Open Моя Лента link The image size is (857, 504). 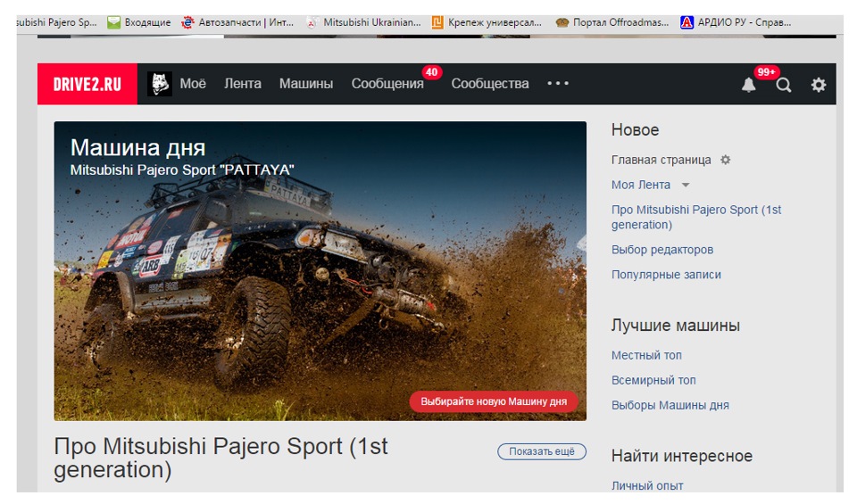coord(641,186)
